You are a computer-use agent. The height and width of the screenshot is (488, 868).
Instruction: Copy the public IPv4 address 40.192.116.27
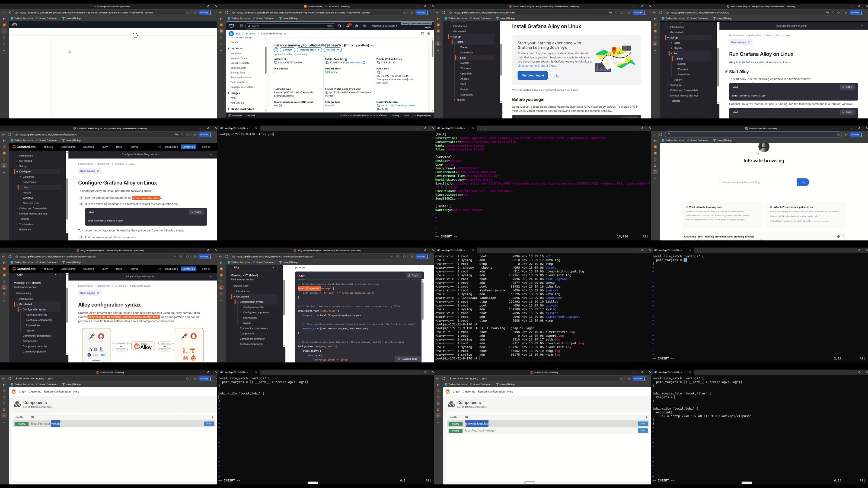tap(327, 63)
